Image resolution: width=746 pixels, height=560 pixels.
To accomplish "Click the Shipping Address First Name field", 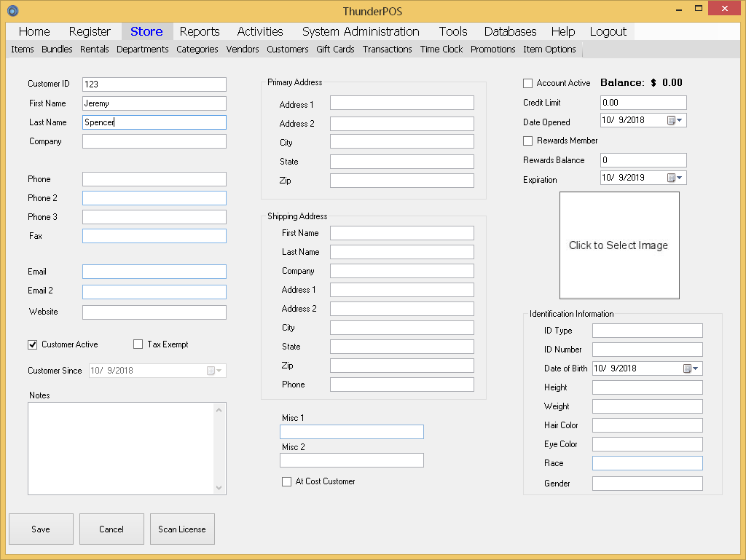I will (402, 234).
